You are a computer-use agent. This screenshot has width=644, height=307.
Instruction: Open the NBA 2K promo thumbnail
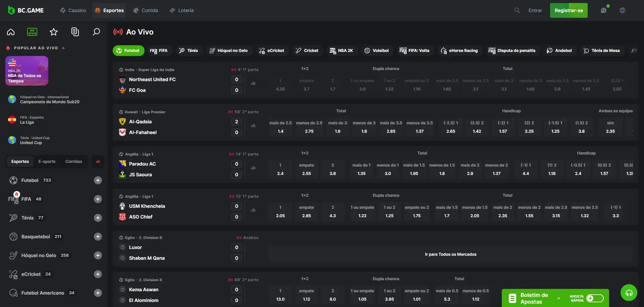click(27, 71)
